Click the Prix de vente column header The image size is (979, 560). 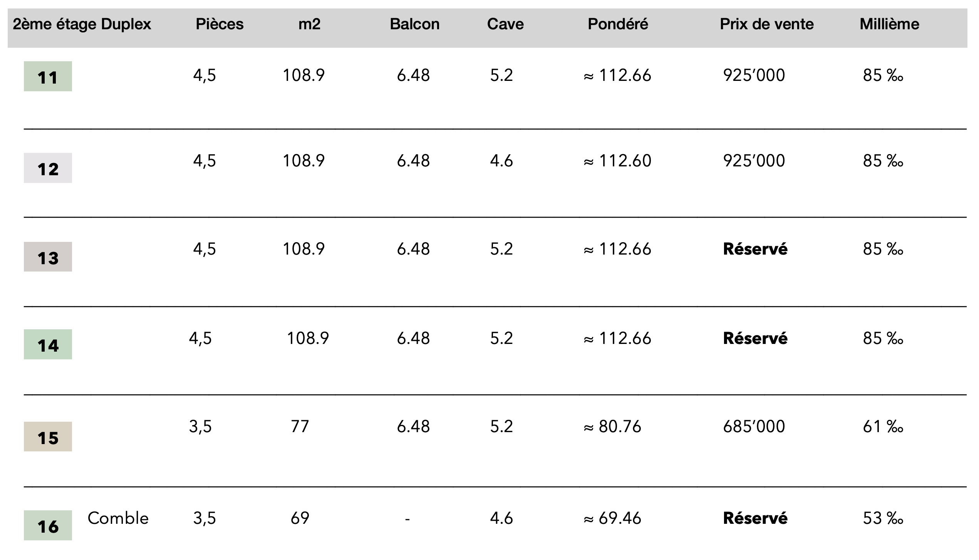[766, 24]
